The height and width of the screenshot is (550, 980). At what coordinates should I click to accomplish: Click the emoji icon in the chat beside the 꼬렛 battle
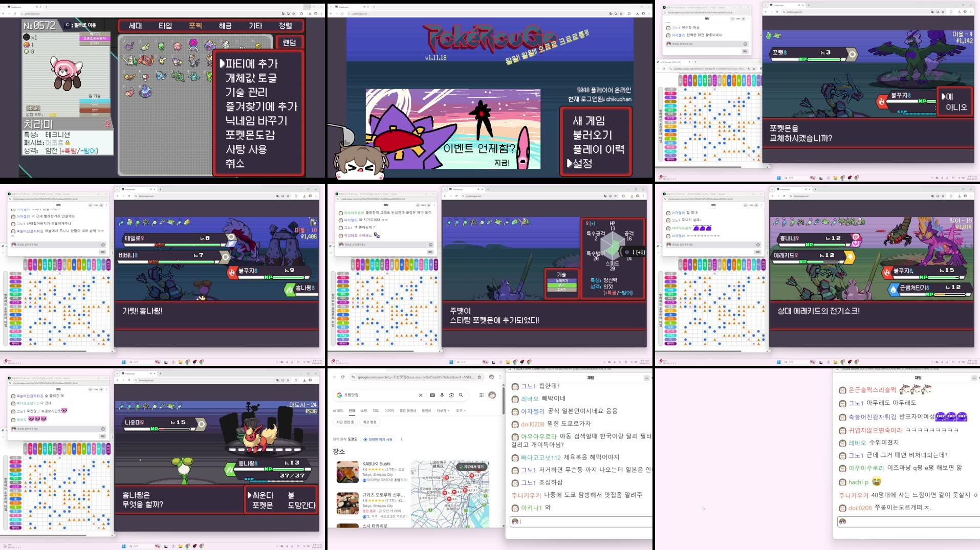745,44
